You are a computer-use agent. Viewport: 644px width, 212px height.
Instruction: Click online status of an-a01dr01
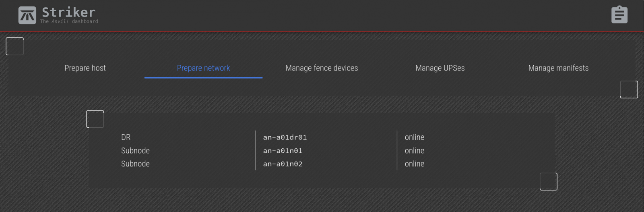(414, 137)
